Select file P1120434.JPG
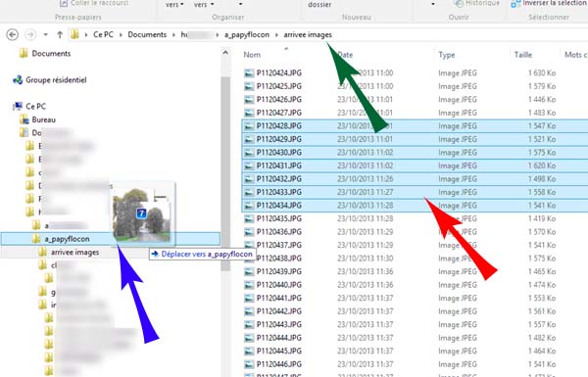Viewport: 588px width, 377px height. [279, 206]
